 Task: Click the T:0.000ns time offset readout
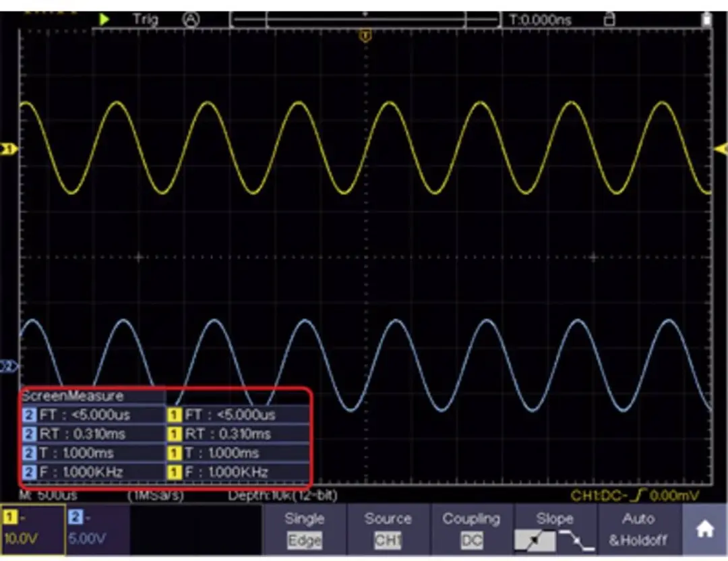pyautogui.click(x=541, y=20)
